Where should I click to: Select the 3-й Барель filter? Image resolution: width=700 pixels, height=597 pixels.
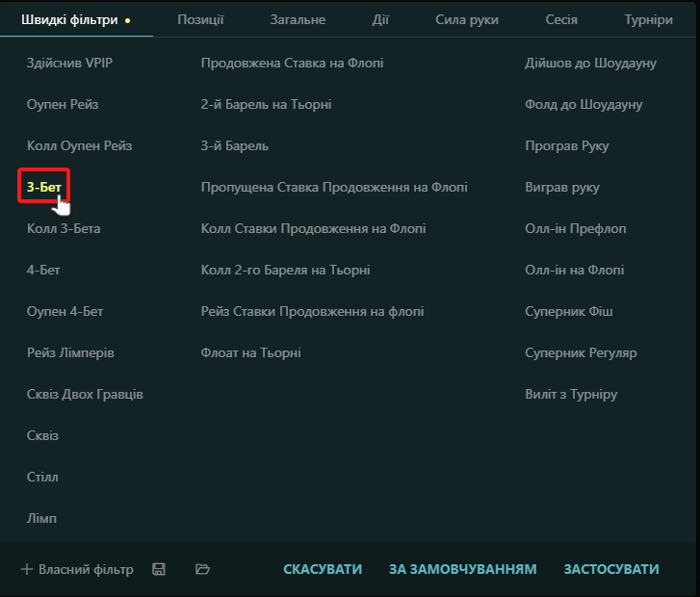click(234, 145)
